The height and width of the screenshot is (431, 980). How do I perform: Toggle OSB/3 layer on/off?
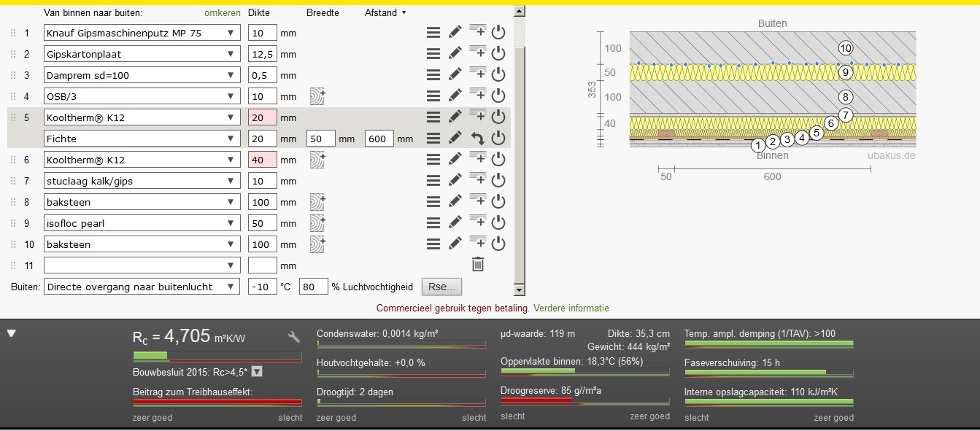[x=498, y=96]
